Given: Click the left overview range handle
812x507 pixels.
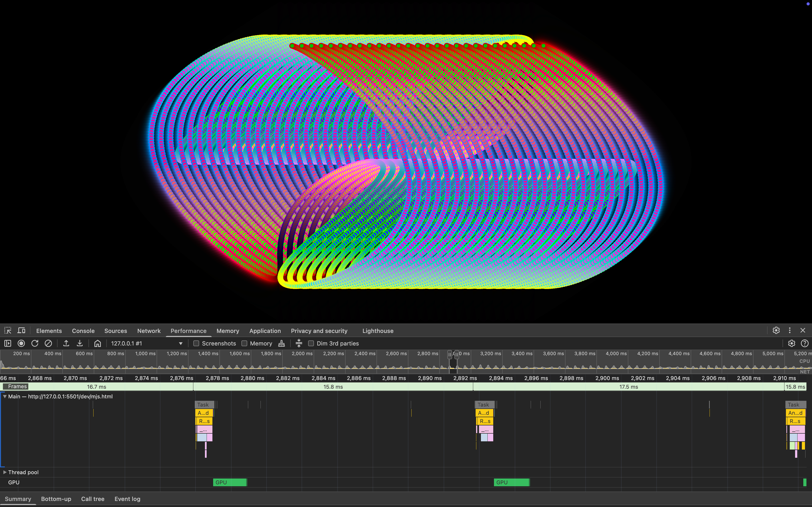Looking at the screenshot, I should point(449,355).
